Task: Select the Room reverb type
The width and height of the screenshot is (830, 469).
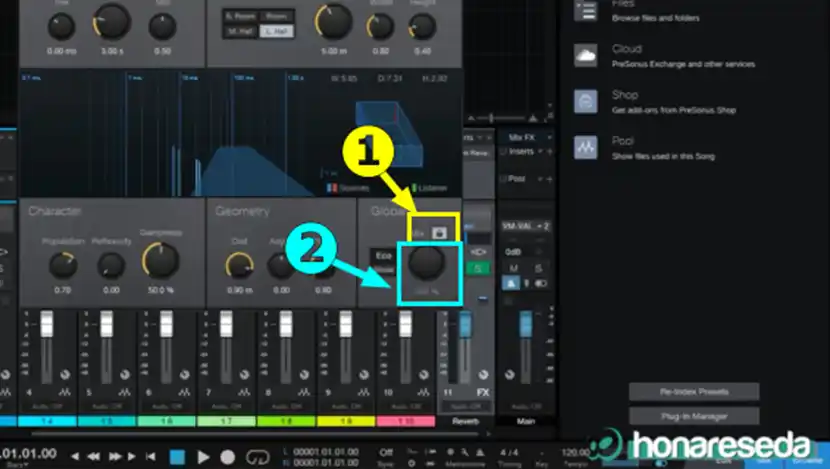Action: coord(276,16)
